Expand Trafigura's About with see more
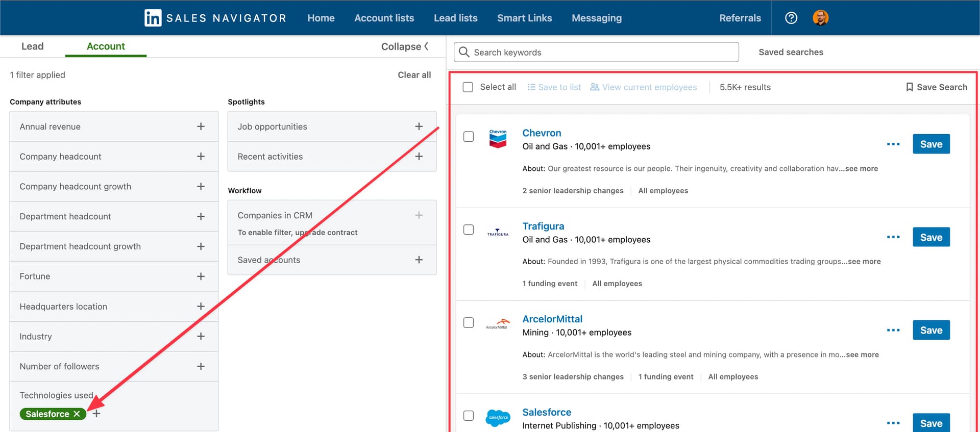Image resolution: width=980 pixels, height=432 pixels. coord(864,262)
